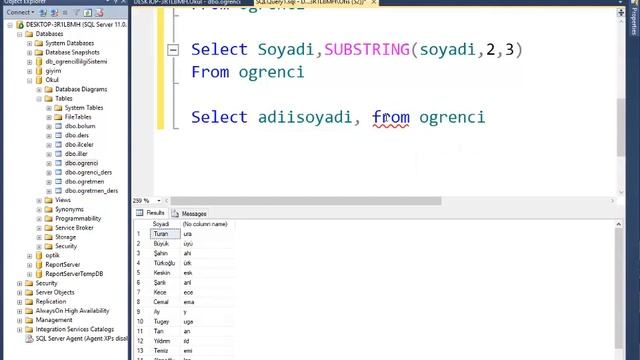The height and width of the screenshot is (360, 640).
Task: Select the giyim database icon
Action: 39,71
